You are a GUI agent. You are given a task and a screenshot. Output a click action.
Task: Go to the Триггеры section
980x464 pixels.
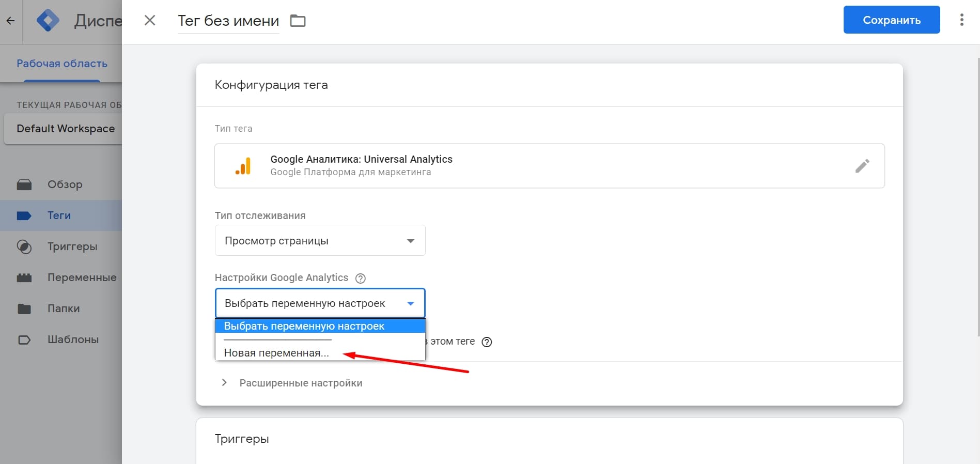pyautogui.click(x=72, y=246)
